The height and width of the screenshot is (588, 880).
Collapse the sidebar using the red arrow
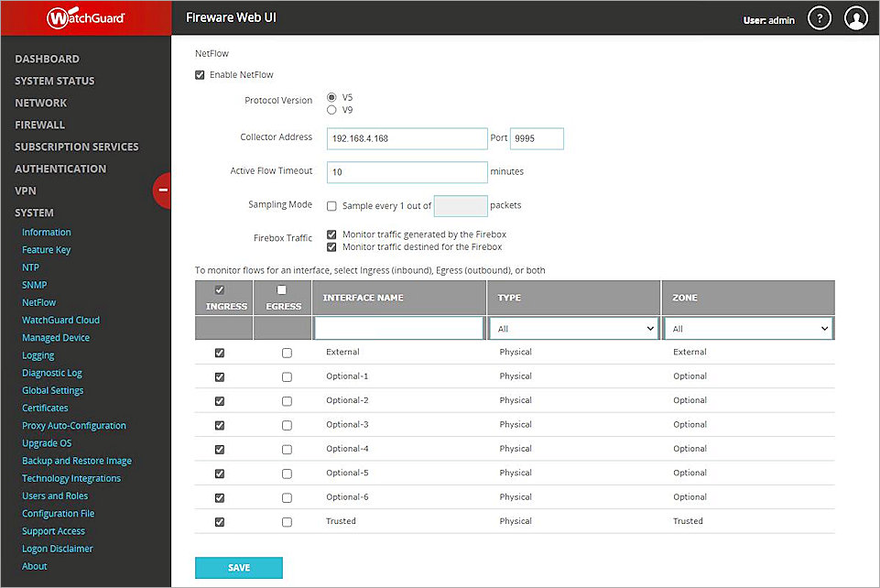click(162, 191)
